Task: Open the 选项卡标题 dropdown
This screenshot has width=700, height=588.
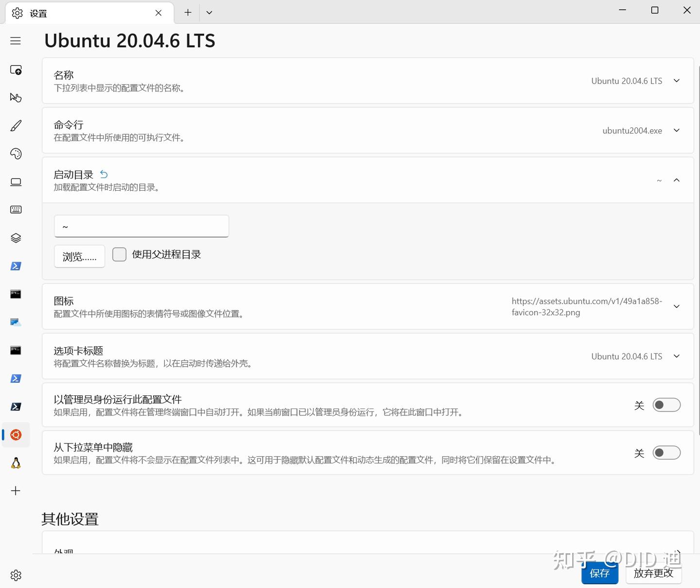Action: coord(677,356)
